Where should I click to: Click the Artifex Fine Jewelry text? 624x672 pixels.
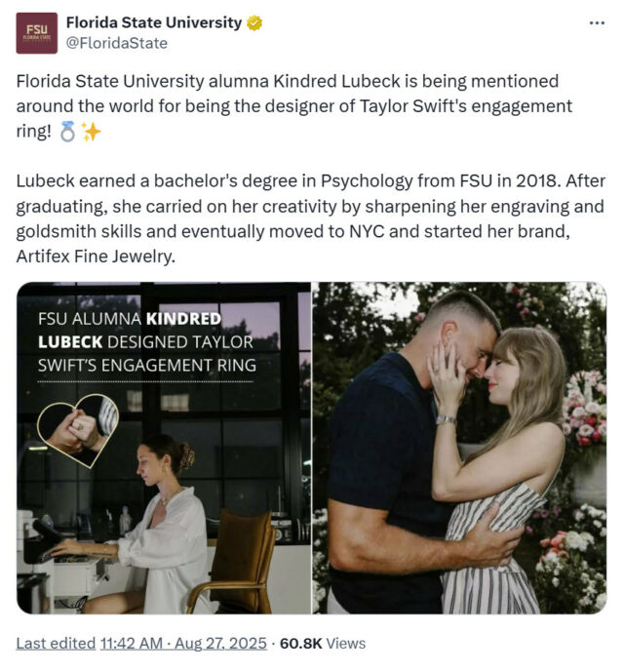[96, 257]
